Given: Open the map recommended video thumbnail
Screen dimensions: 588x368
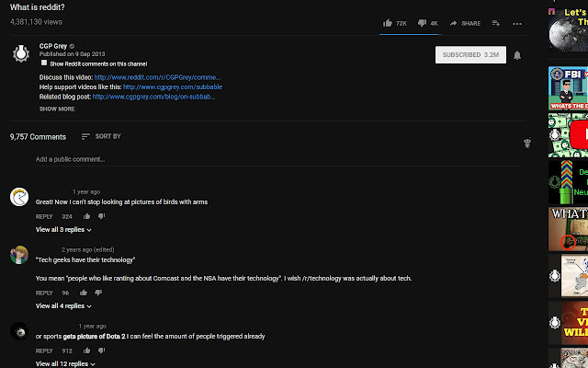Looking at the screenshot, I should point(568,276).
